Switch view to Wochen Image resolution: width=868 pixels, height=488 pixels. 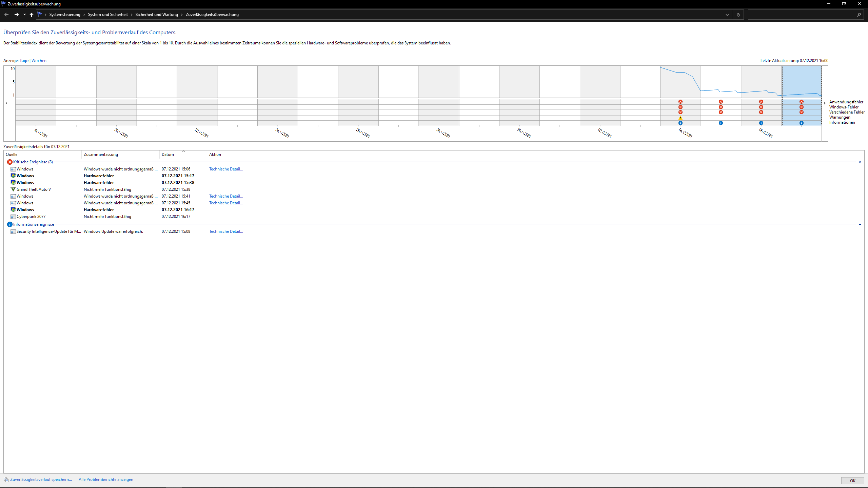coord(39,61)
